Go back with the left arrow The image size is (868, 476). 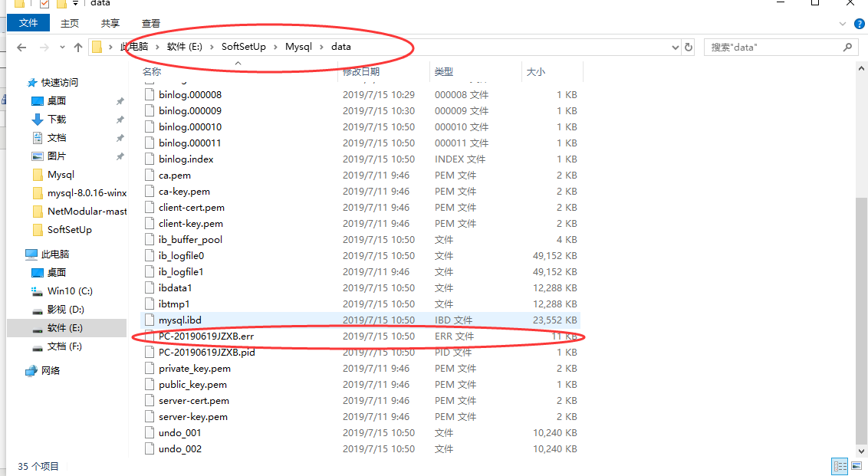tap(21, 48)
